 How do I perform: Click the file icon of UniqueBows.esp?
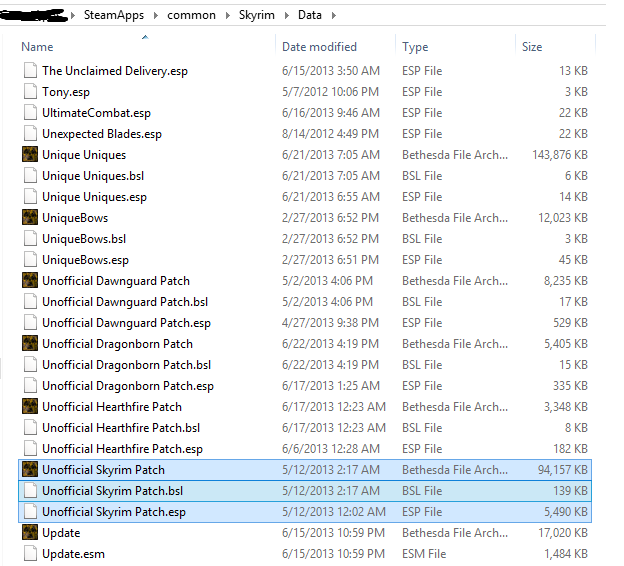pyautogui.click(x=30, y=260)
